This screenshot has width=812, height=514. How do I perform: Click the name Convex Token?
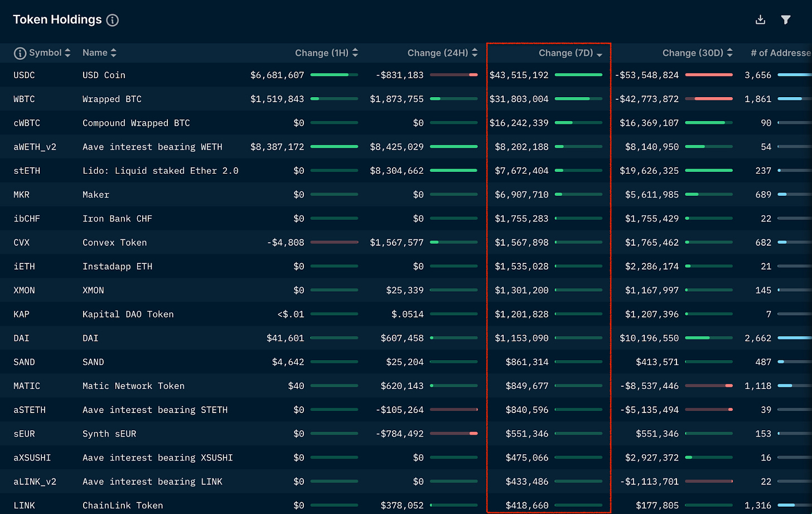115,243
